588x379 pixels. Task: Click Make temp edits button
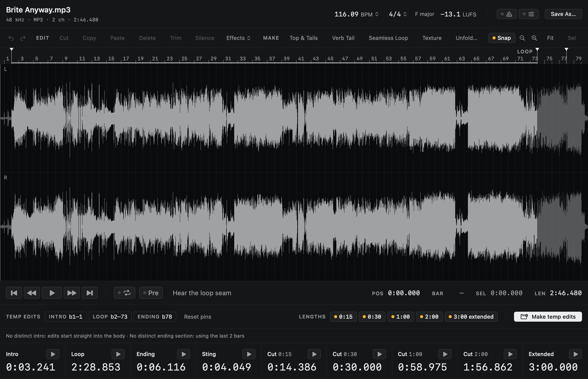click(x=548, y=317)
